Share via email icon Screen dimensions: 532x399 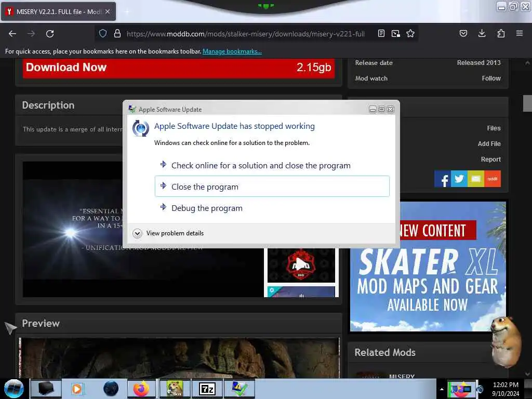[476, 179]
